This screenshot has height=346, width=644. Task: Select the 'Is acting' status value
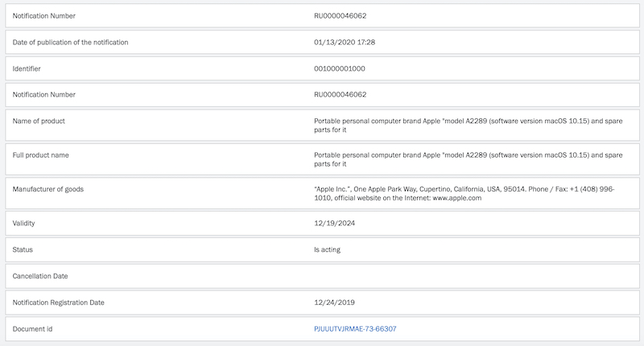[327, 249]
